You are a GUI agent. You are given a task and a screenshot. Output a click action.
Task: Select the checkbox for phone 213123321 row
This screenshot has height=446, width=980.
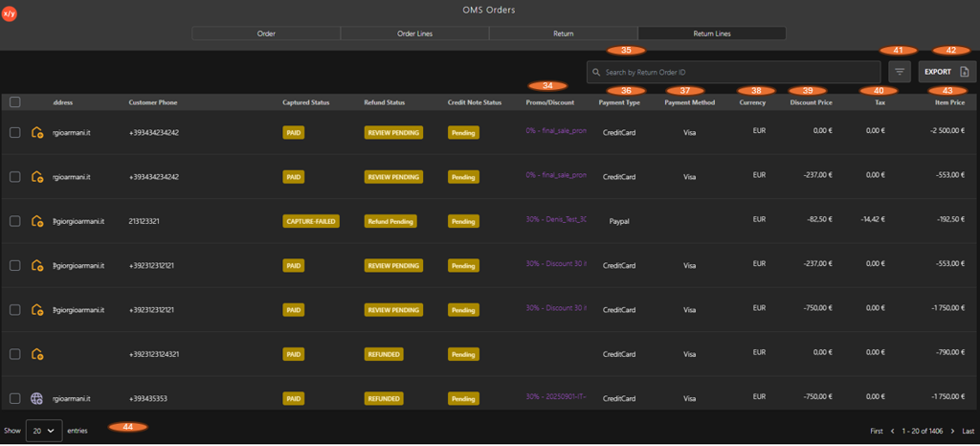point(15,221)
